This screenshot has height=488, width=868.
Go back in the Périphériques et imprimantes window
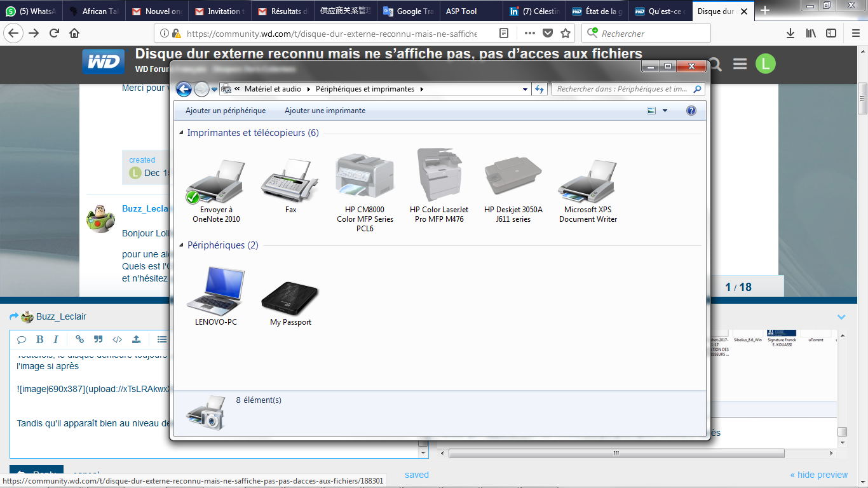coord(184,90)
